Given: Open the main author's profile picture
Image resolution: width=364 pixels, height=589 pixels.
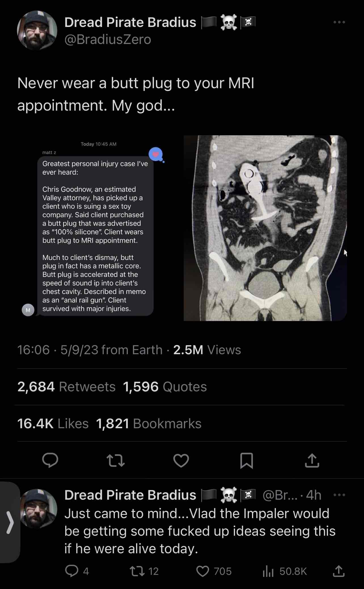Looking at the screenshot, I should pyautogui.click(x=37, y=30).
